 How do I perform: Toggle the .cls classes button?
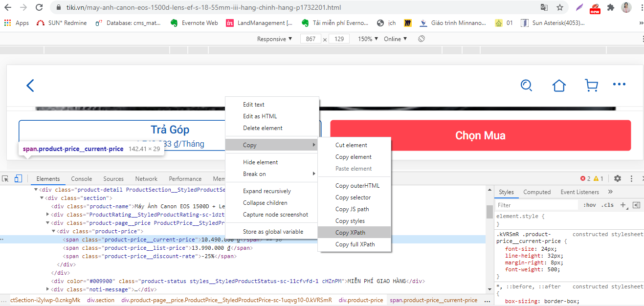pyautogui.click(x=608, y=205)
